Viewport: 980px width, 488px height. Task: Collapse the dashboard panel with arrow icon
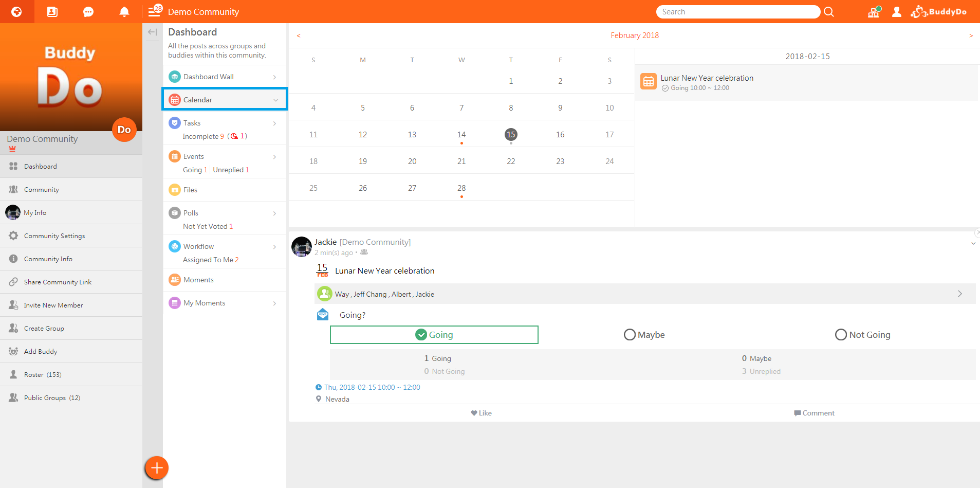(x=152, y=32)
